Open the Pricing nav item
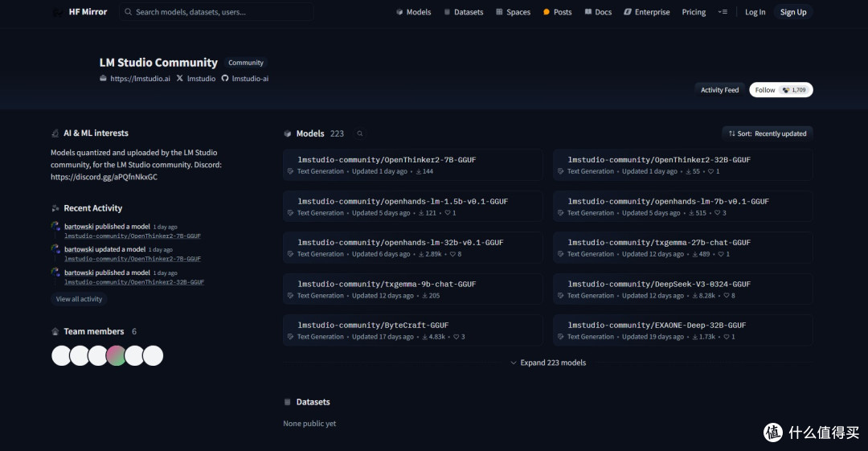This screenshot has height=451, width=868. click(694, 12)
